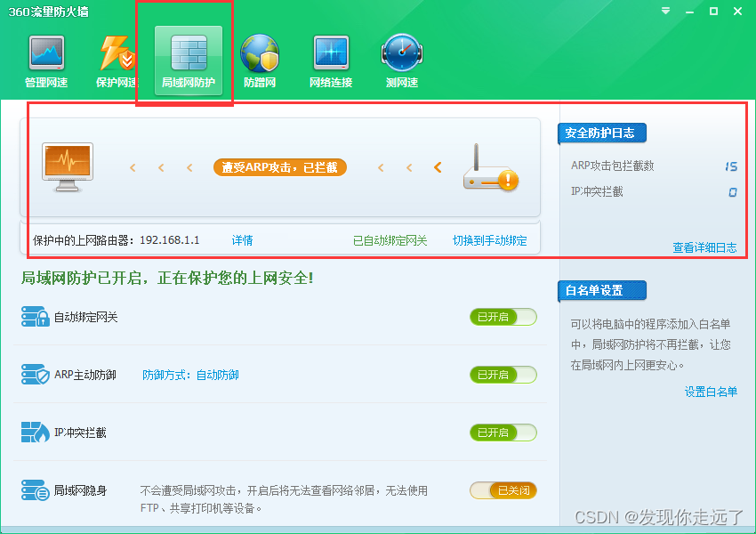Click the ARP主动防御 shield server icon
Screen dimensions: 756x534
coord(36,375)
